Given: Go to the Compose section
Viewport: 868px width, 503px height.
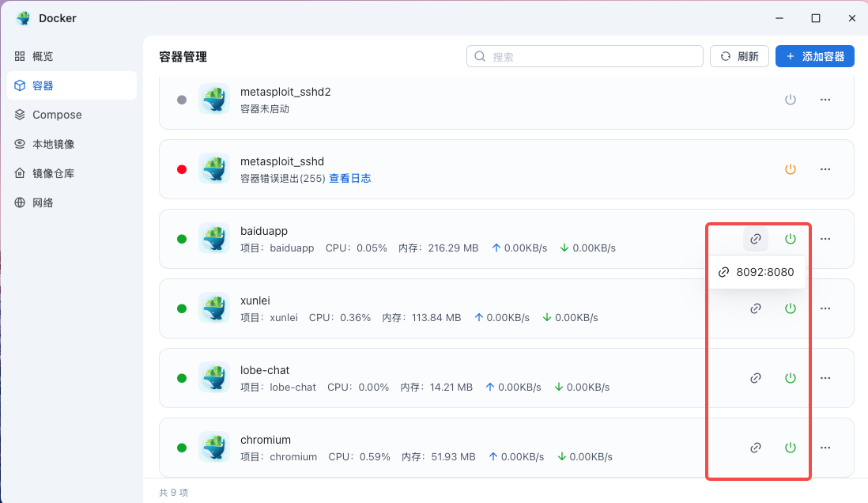Looking at the screenshot, I should (72, 115).
